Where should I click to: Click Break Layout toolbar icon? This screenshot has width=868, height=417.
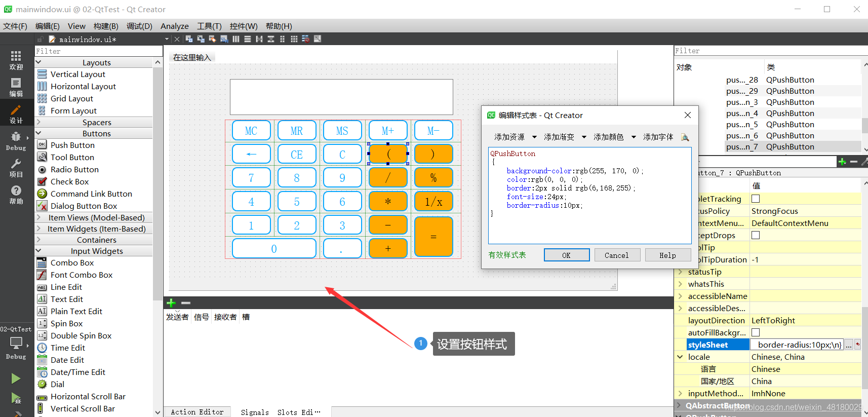(x=306, y=39)
